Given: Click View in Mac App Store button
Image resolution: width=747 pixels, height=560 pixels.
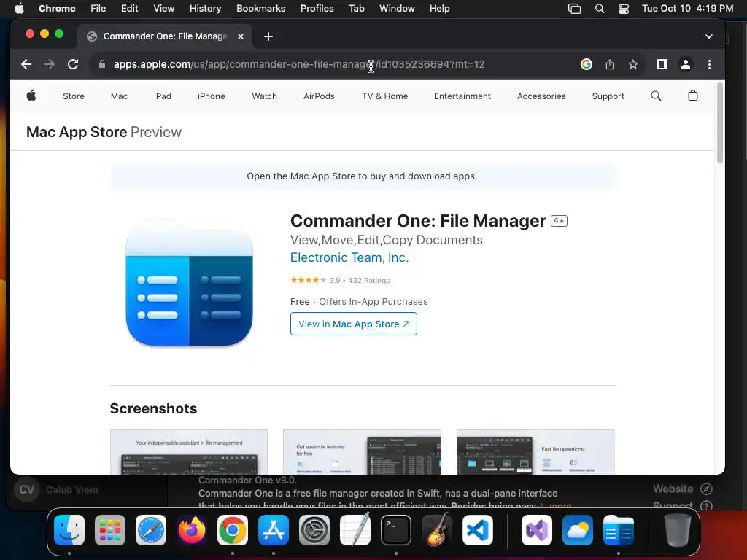Looking at the screenshot, I should click(354, 324).
